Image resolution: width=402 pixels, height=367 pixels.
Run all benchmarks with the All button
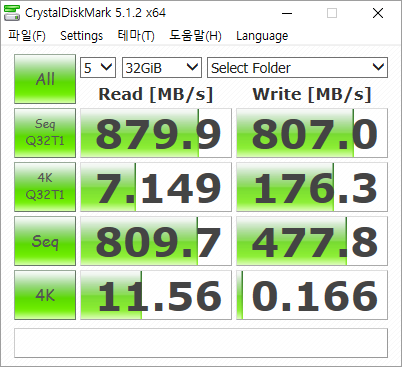pos(45,79)
